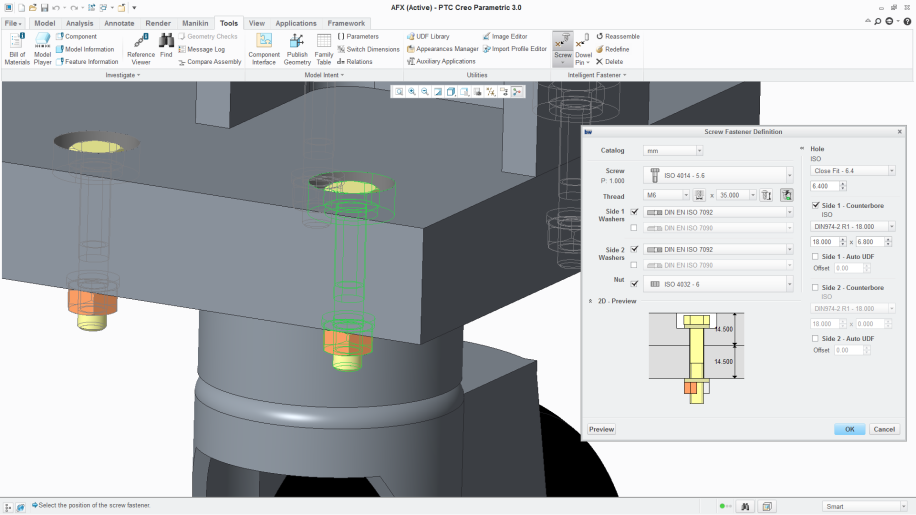This screenshot has height=515, width=916.
Task: Click counterbore diameter 18.000 field
Action: tap(825, 242)
